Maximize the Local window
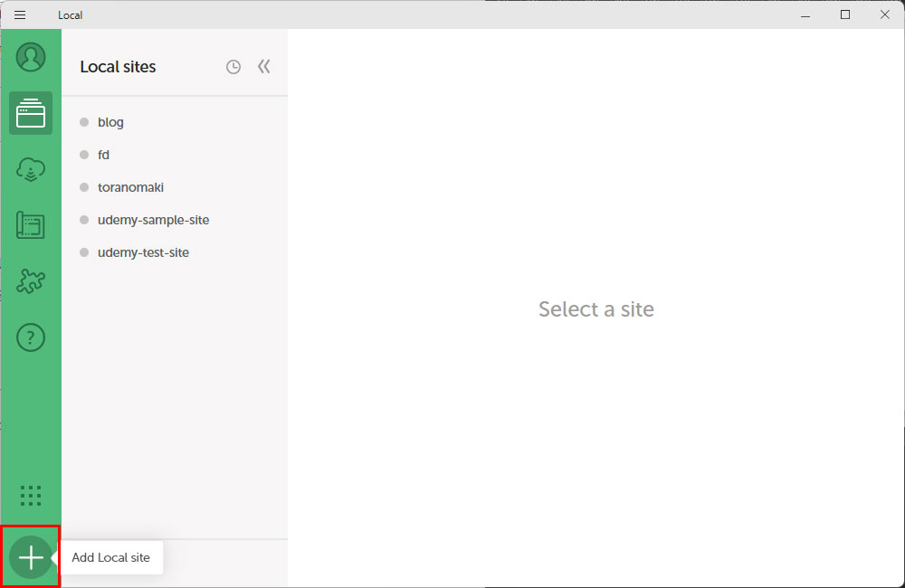The width and height of the screenshot is (905, 588). [x=845, y=14]
